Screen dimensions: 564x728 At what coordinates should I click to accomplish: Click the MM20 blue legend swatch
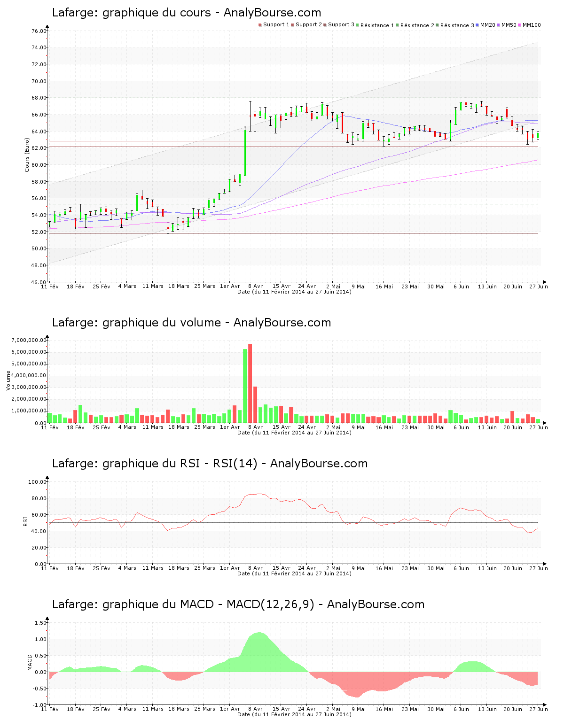[478, 25]
